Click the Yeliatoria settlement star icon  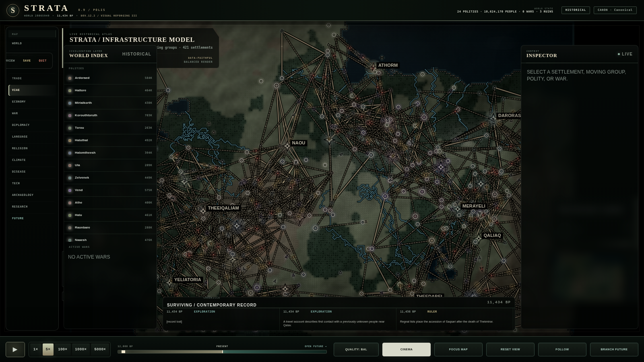[x=169, y=283]
